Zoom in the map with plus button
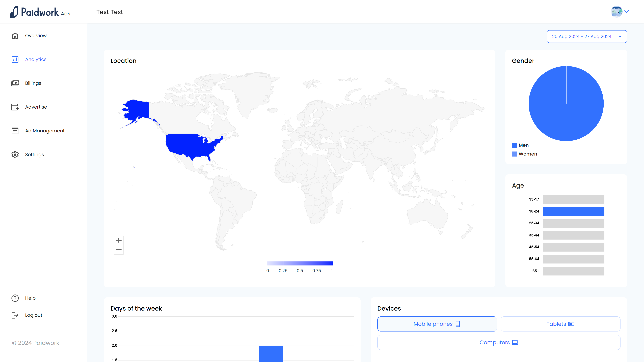 click(119, 240)
